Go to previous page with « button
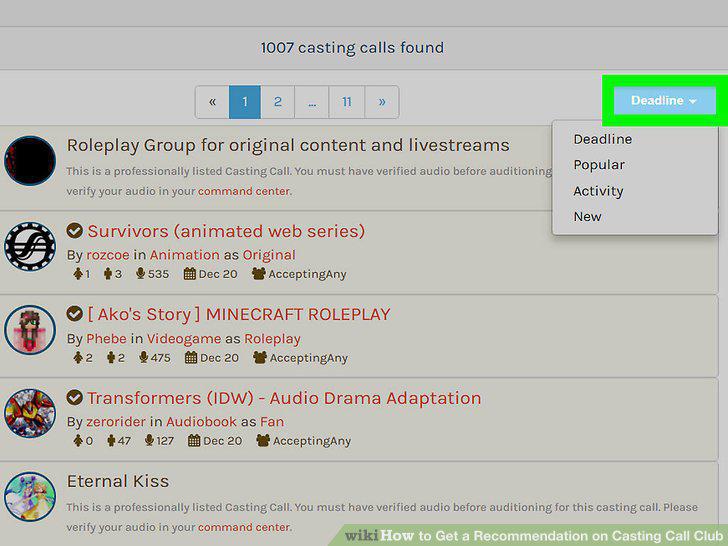This screenshot has height=546, width=728. 212,102
